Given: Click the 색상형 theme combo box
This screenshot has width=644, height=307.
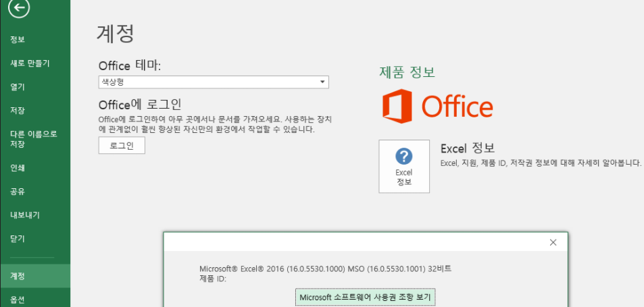Looking at the screenshot, I should coord(214,82).
